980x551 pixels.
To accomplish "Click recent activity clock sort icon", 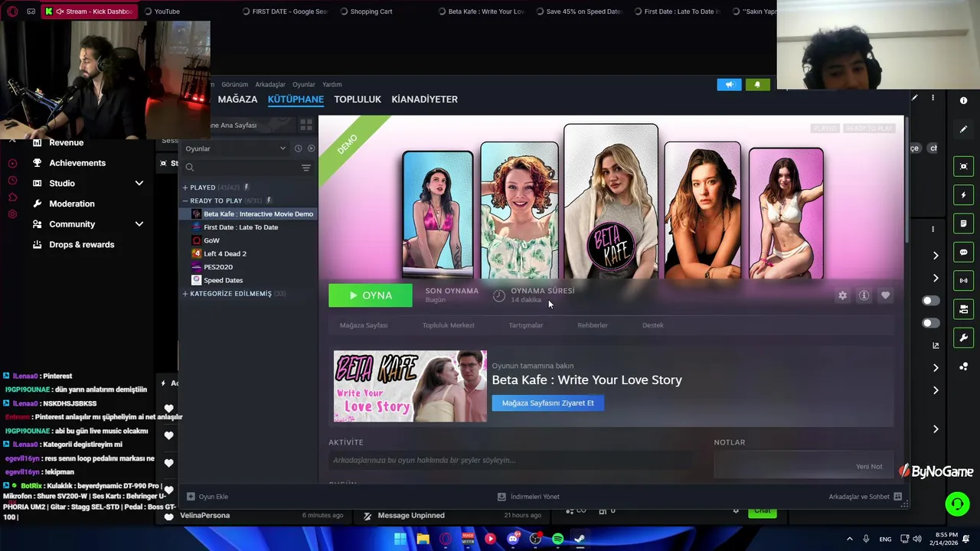I will click(x=298, y=148).
